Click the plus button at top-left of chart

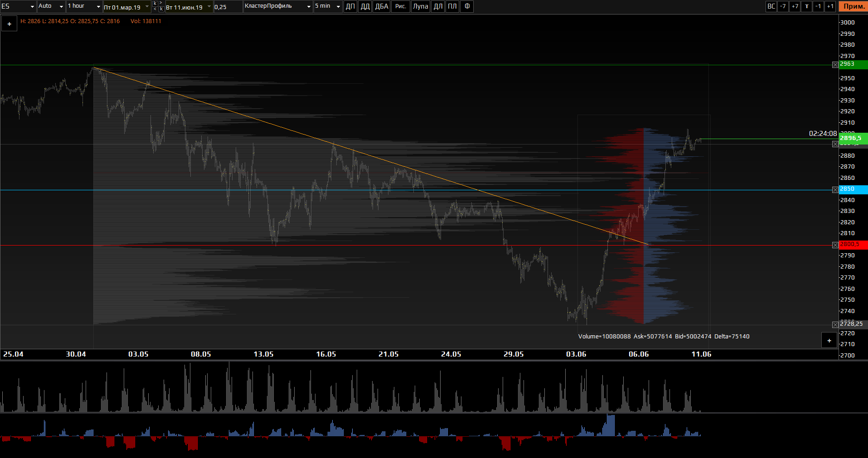tap(9, 24)
